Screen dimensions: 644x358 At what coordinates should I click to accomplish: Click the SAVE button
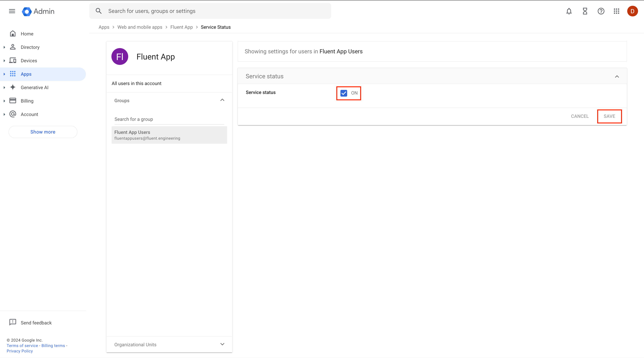click(609, 116)
